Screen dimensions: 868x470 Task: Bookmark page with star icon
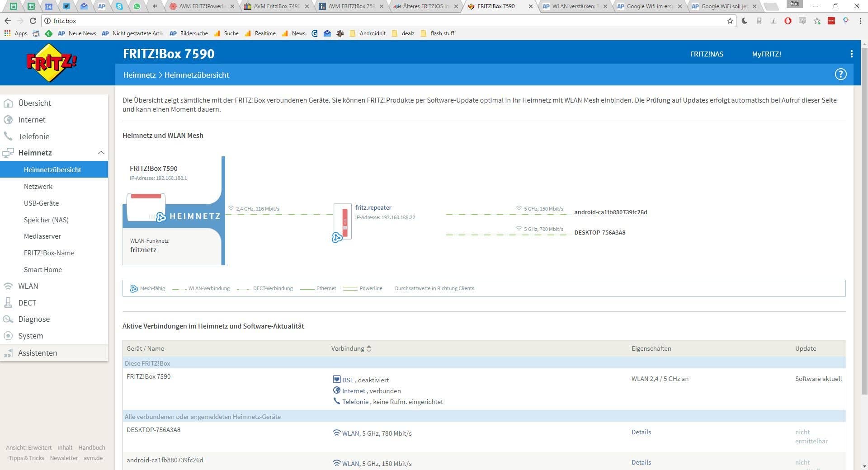coord(730,21)
